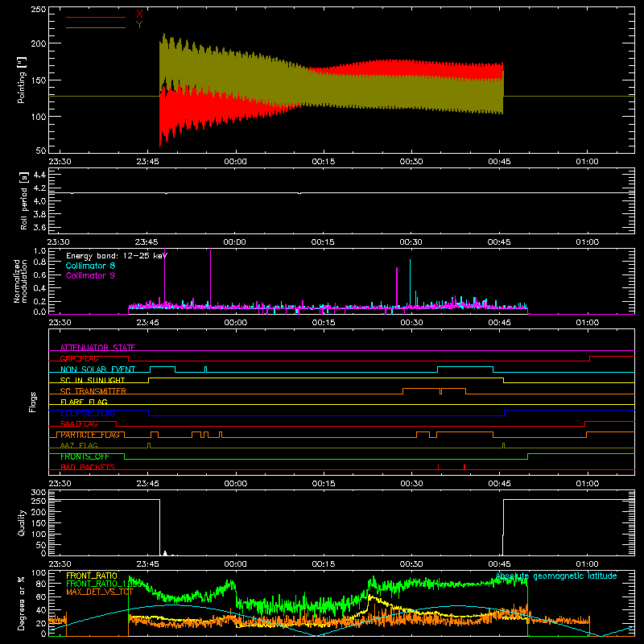Click the "4.4" tick on Roll period axis

[39, 175]
